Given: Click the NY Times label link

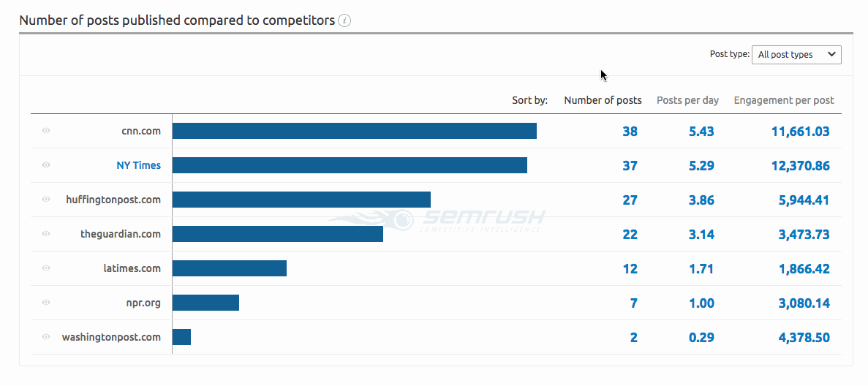Looking at the screenshot, I should 138,165.
